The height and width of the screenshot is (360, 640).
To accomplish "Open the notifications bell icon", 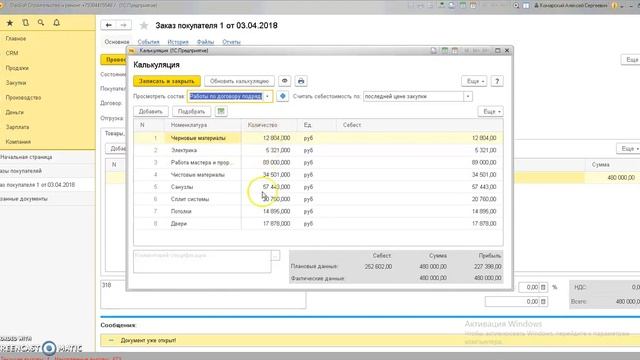I will tap(56, 23).
